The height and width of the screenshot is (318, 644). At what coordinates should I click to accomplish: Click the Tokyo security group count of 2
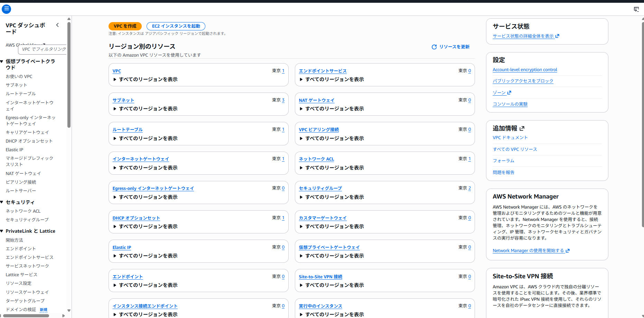tap(469, 188)
